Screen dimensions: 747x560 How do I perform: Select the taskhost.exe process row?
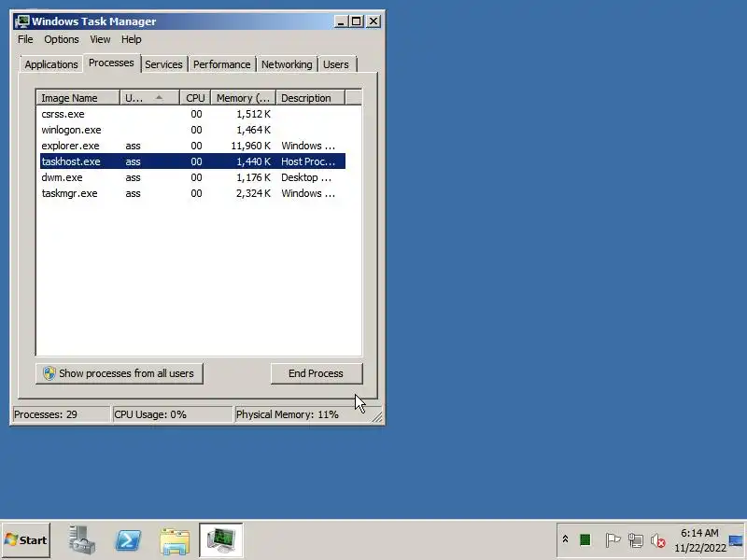point(192,161)
